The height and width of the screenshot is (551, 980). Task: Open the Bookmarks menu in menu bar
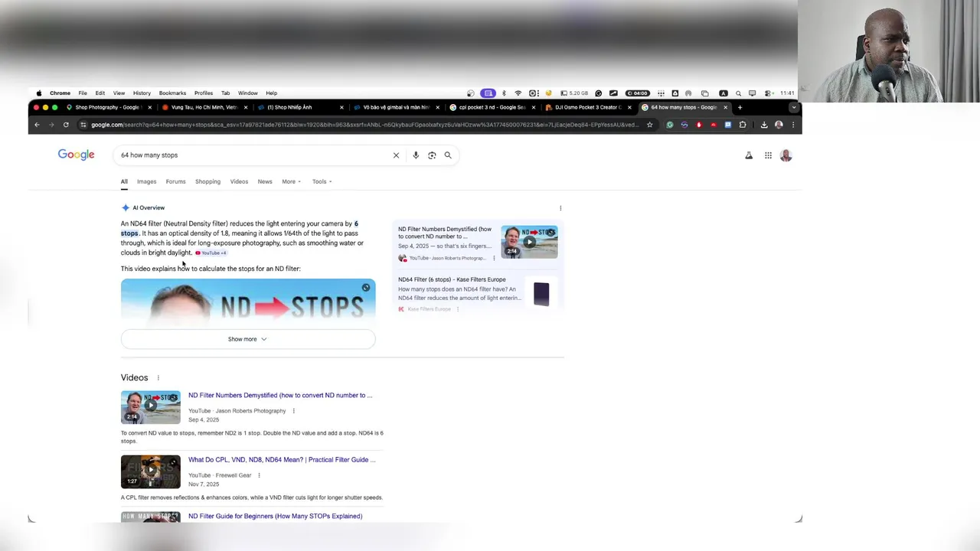click(172, 93)
